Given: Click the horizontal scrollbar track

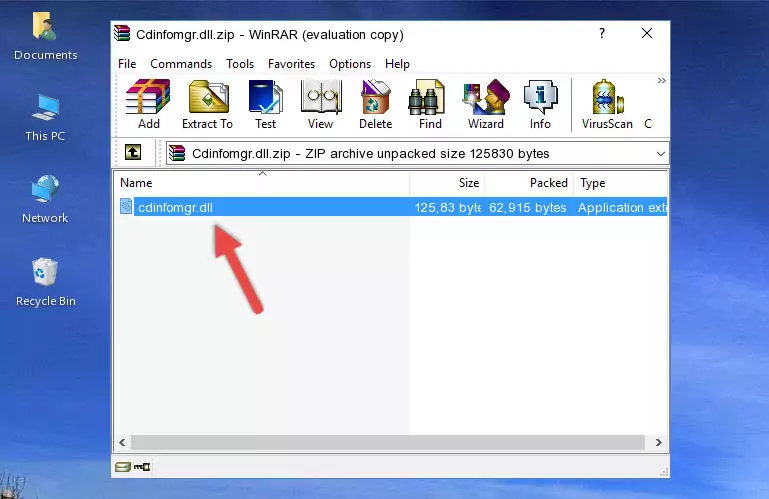Looking at the screenshot, I should click(388, 442).
